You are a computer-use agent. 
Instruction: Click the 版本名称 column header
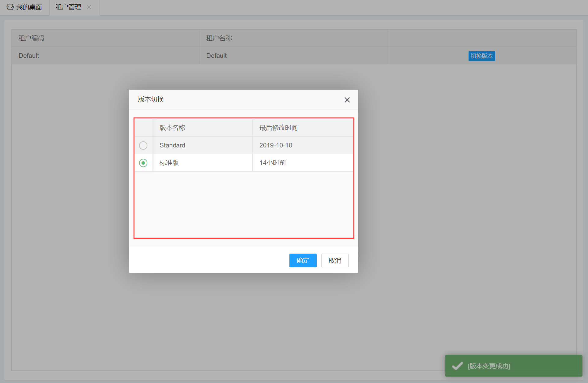[x=172, y=128]
